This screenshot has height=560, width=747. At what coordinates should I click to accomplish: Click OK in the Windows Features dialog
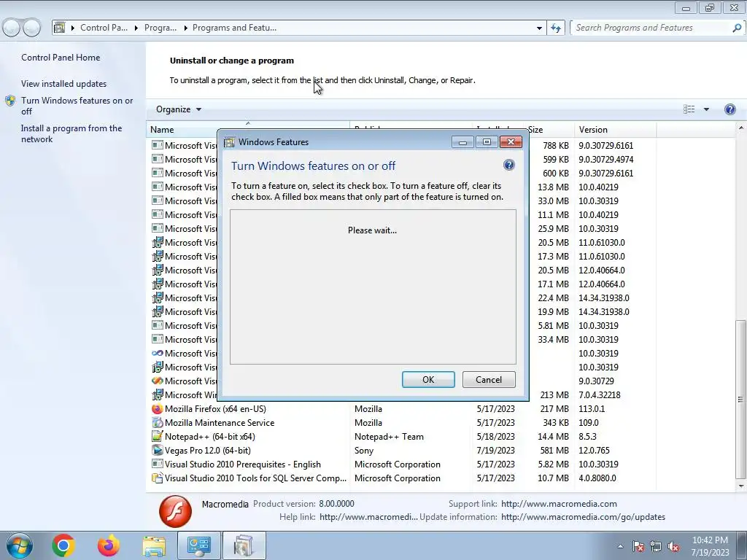[x=428, y=379]
